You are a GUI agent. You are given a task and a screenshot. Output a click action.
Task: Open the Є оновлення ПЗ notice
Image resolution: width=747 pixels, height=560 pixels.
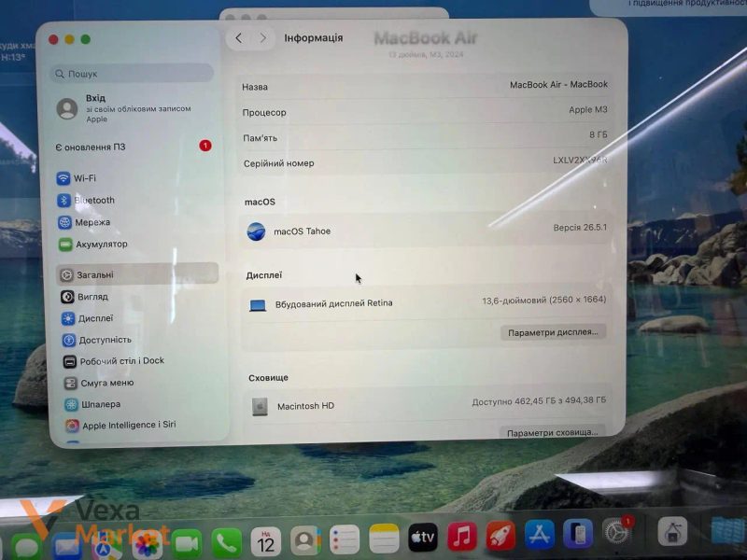pos(91,147)
